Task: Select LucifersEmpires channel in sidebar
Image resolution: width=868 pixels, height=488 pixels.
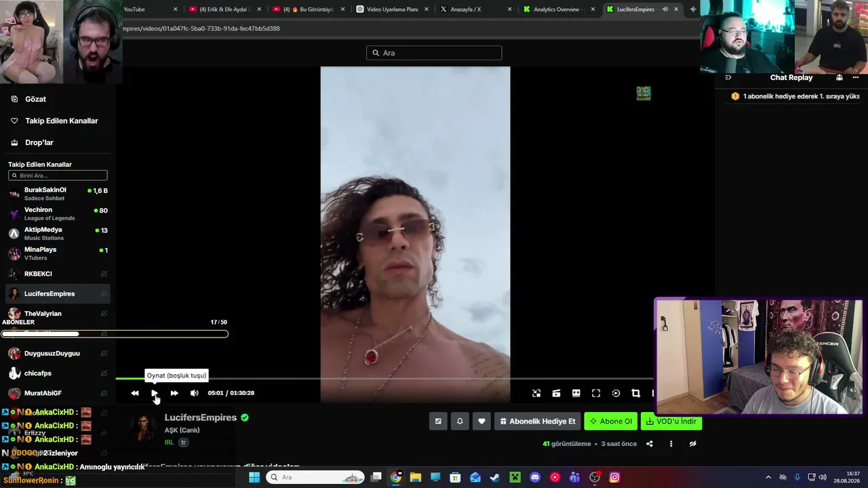Action: click(58, 293)
